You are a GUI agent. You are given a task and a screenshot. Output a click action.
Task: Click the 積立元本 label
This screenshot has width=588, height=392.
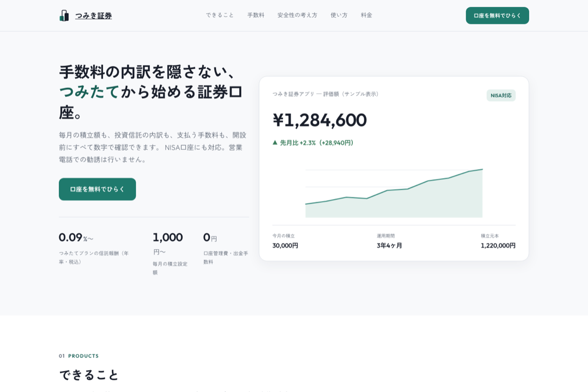tap(490, 236)
